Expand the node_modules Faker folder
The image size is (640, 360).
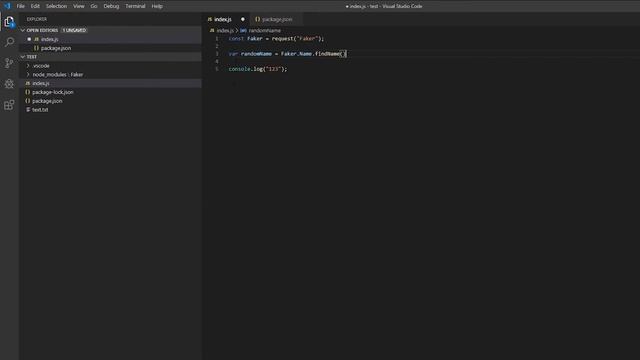click(x=110, y=75)
